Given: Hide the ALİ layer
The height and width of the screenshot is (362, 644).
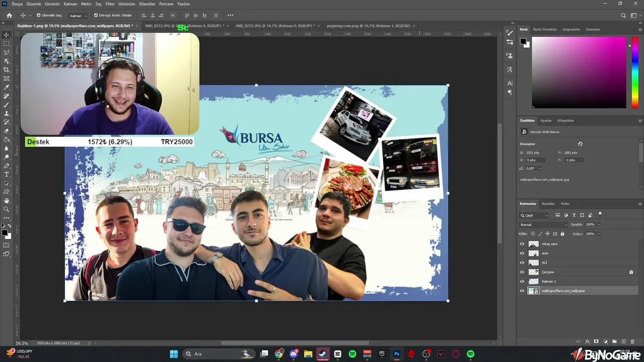Looking at the screenshot, I should (x=522, y=262).
